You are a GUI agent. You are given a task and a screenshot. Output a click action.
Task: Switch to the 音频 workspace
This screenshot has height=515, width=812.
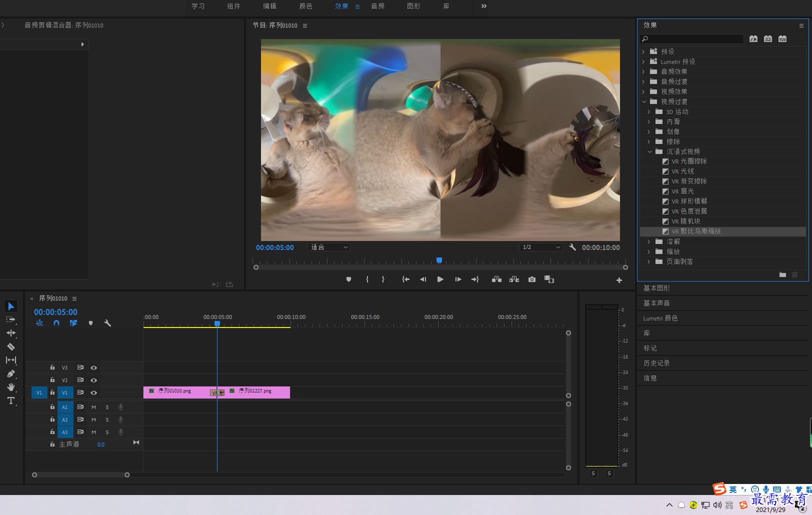(x=378, y=6)
